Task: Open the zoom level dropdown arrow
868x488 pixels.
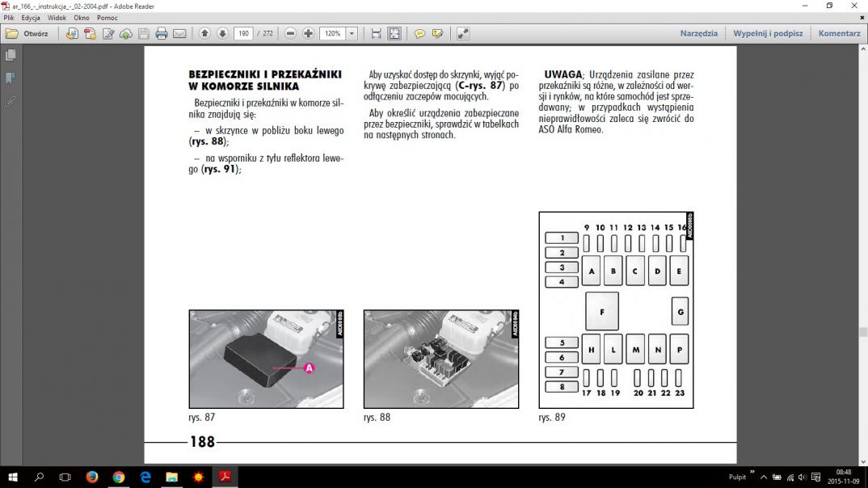Action: (352, 34)
